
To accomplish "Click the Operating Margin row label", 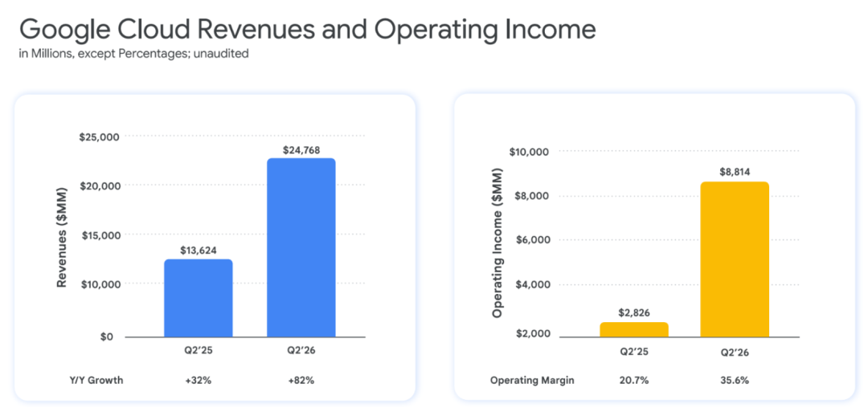I will [533, 381].
